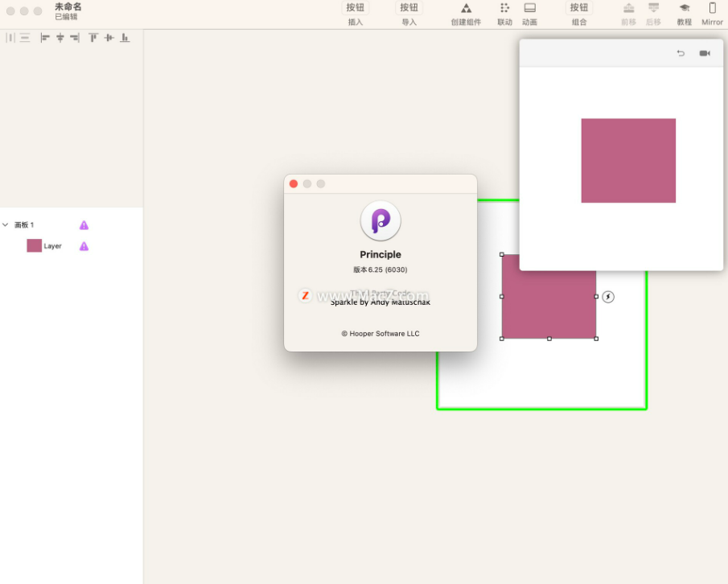Image resolution: width=728 pixels, height=584 pixels.
Task: Click the distribute vertically icon
Action: click(25, 38)
